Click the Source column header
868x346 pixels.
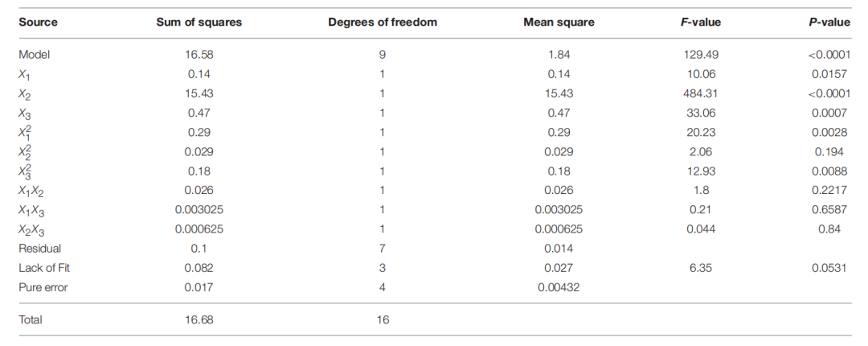tap(38, 23)
